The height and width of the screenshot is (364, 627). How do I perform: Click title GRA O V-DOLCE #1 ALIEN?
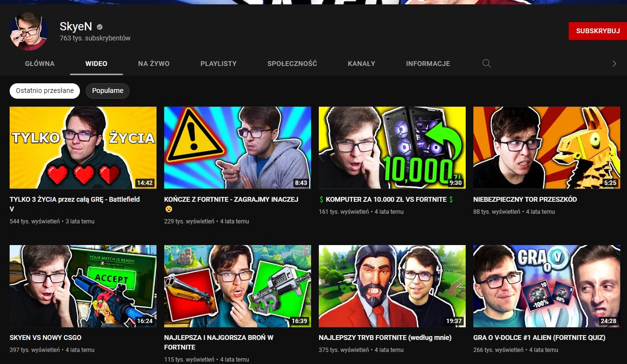539,338
